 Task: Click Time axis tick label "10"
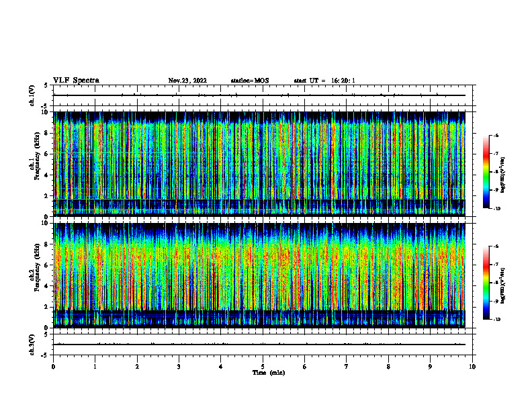[x=472, y=367]
